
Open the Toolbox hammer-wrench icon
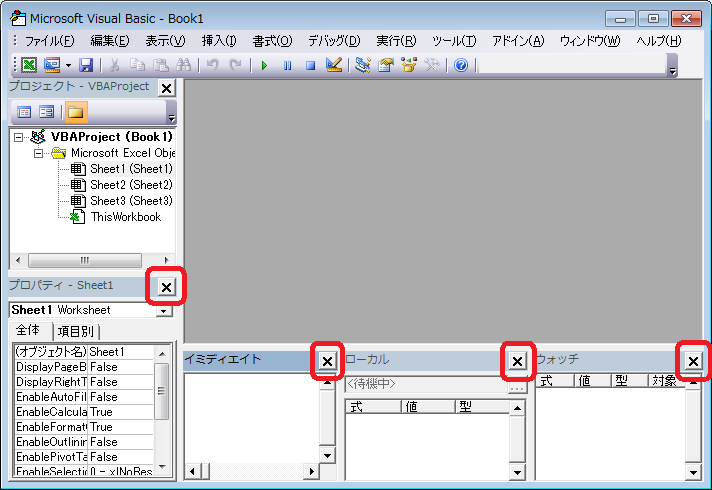coord(432,65)
